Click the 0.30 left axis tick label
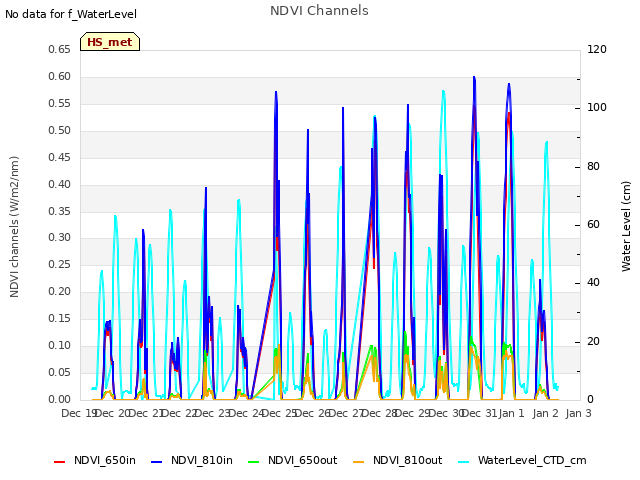The height and width of the screenshot is (480, 640). coord(59,238)
